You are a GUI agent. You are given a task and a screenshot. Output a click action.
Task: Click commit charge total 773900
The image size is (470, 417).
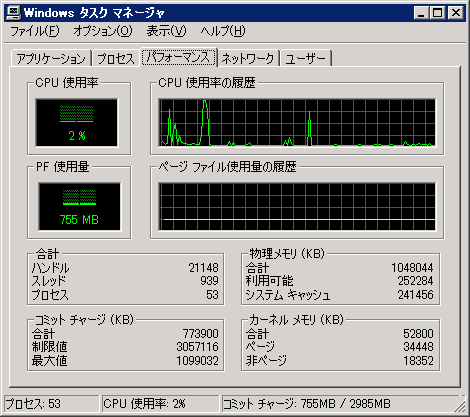tap(200, 334)
